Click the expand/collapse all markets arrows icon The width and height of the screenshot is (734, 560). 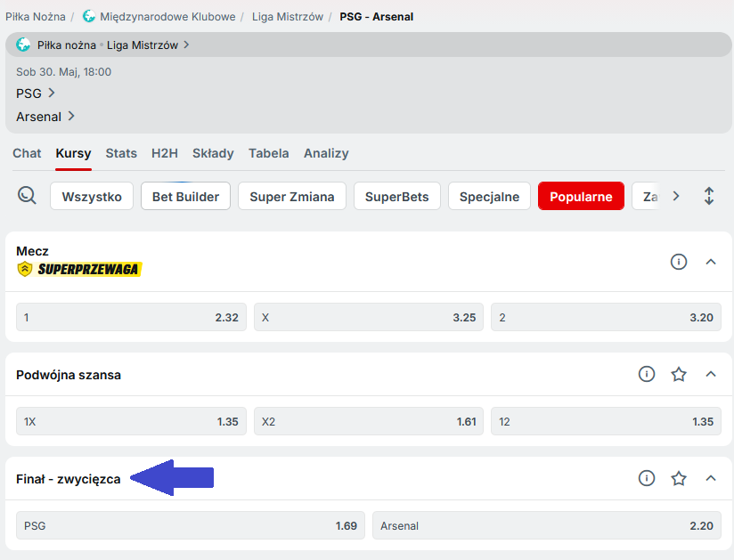[x=709, y=196]
